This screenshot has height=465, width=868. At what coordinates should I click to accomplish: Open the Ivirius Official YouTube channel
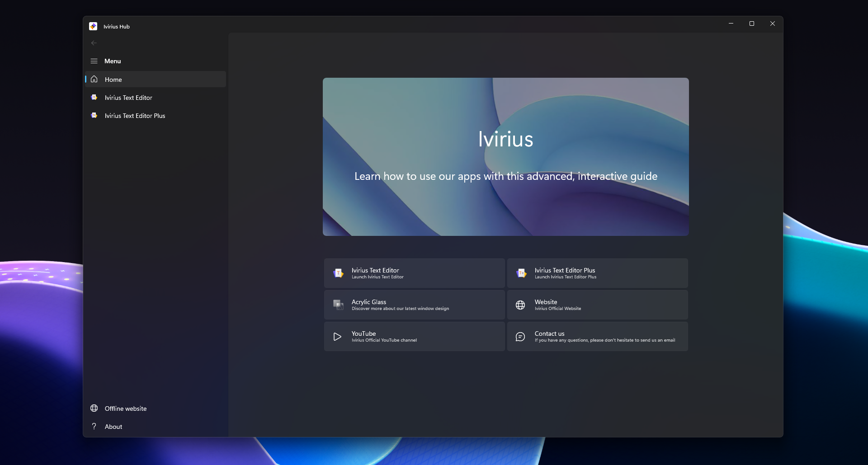pyautogui.click(x=414, y=336)
